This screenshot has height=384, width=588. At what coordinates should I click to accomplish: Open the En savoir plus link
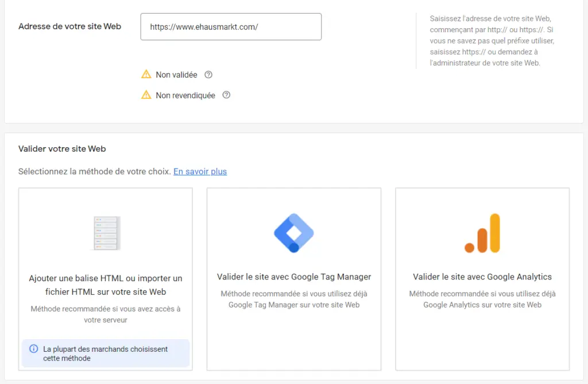coord(200,171)
